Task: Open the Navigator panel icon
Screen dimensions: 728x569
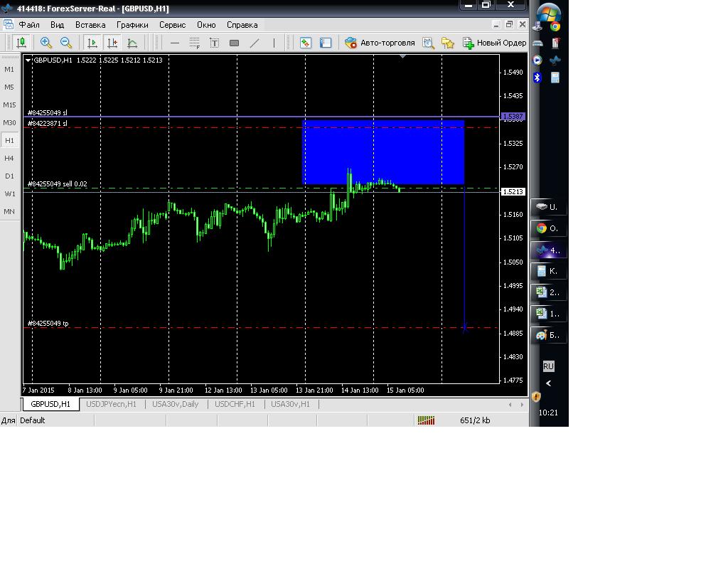Action: point(326,43)
